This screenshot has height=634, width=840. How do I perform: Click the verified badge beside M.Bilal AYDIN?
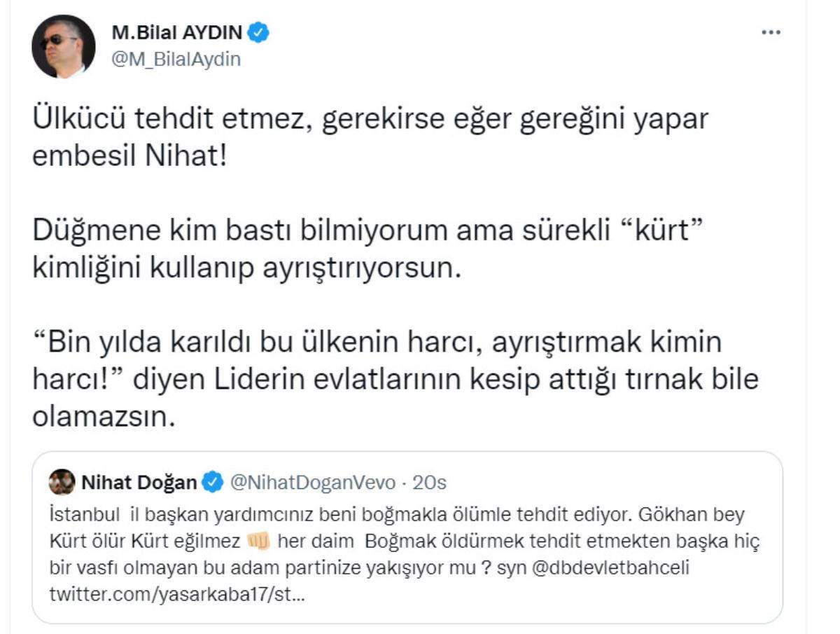[259, 32]
